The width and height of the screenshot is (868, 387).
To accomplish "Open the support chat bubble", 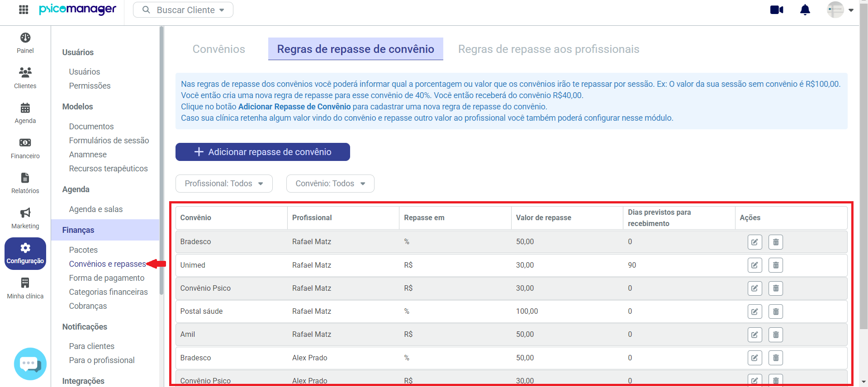I will [x=30, y=363].
